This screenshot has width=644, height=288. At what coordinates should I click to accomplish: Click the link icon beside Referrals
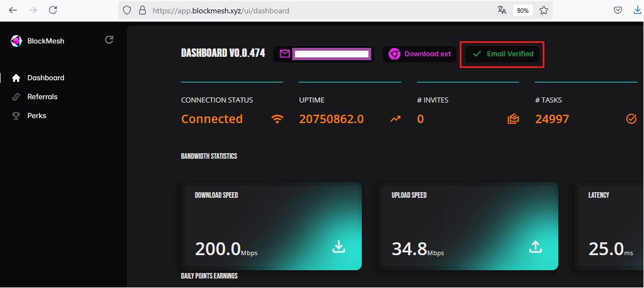pyautogui.click(x=16, y=97)
